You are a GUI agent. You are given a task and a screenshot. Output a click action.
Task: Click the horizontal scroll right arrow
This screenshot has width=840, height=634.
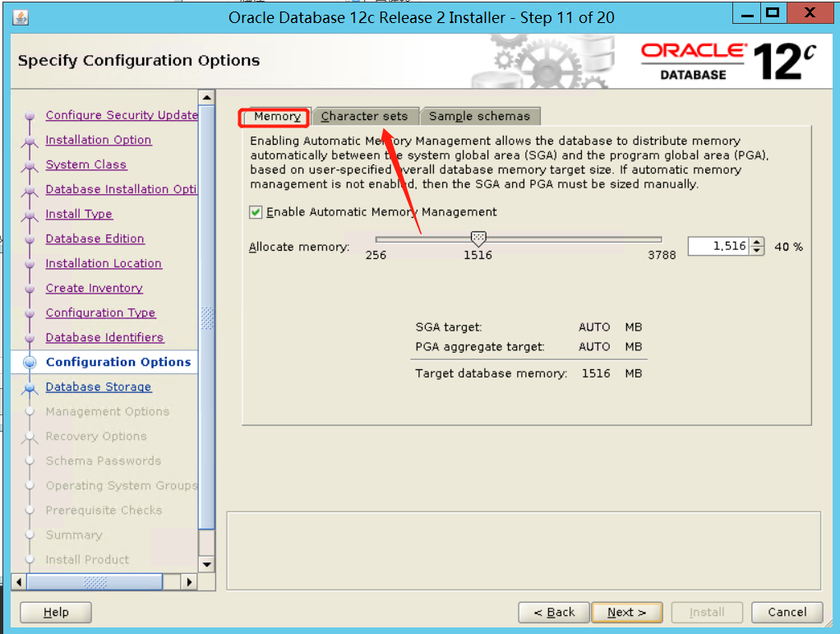point(188,582)
